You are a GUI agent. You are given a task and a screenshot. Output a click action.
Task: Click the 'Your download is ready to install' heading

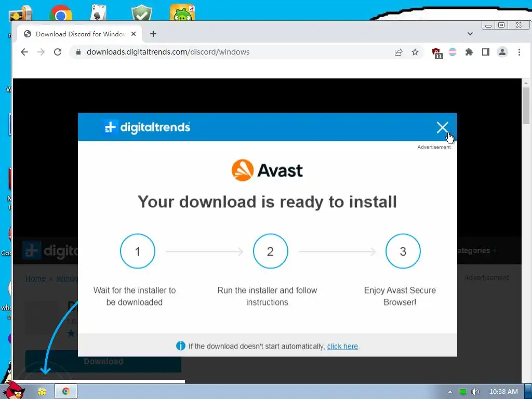tap(267, 202)
